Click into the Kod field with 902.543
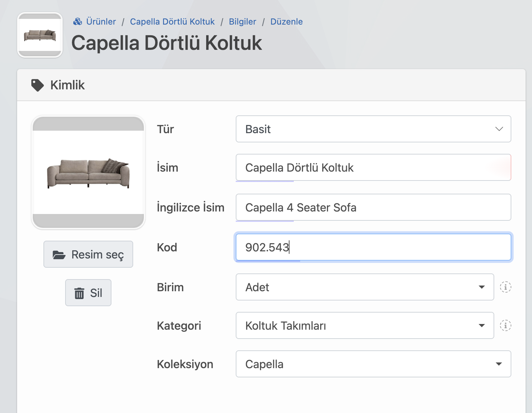Image resolution: width=532 pixels, height=413 pixels. tap(374, 247)
